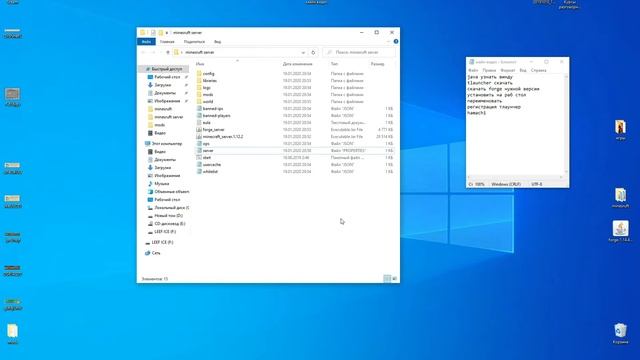Click the mods folder icon in file list

pos(199,94)
